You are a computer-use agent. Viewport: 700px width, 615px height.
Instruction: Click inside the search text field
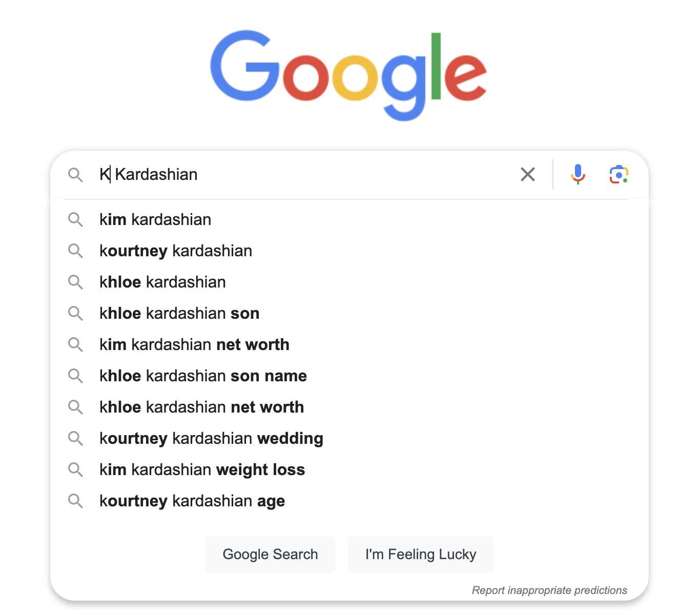[305, 175]
